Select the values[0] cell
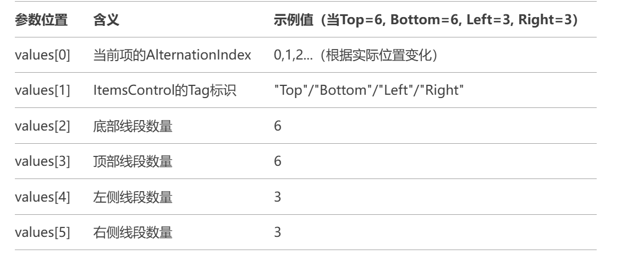 pyautogui.click(x=42, y=55)
